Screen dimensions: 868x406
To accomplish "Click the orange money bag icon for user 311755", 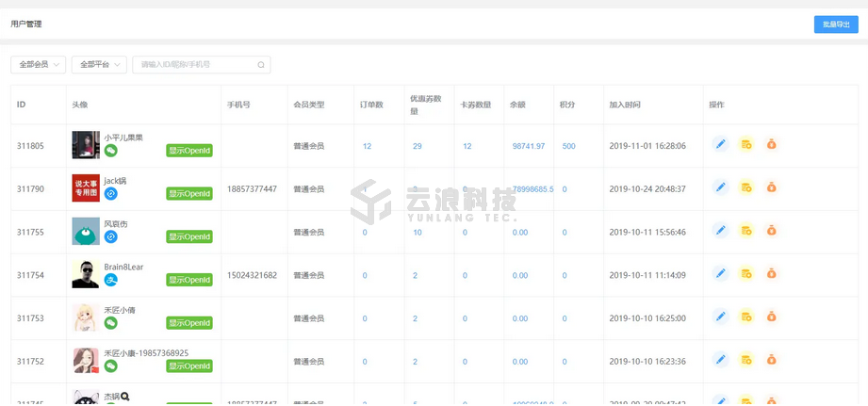I will pos(771,231).
